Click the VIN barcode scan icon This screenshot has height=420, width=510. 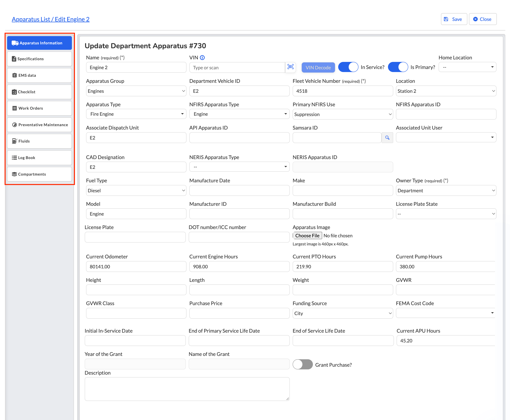pos(290,67)
